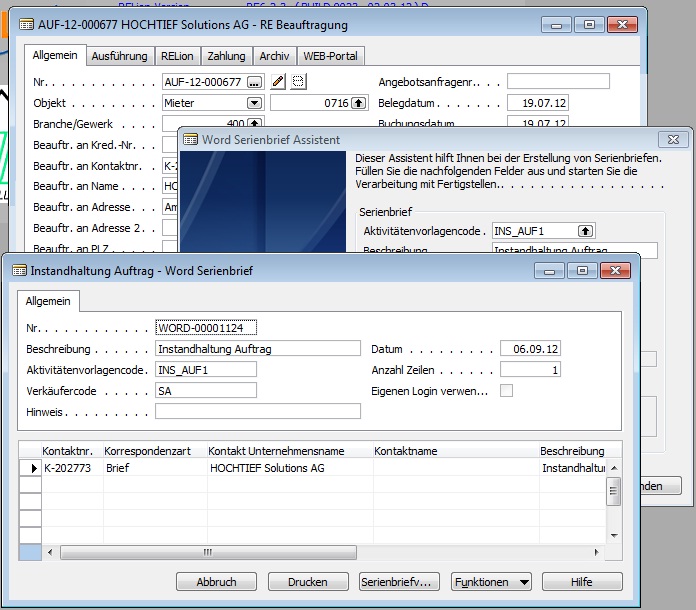The image size is (696, 610).
Task: Switch to the Zahlung tab
Action: [226, 56]
